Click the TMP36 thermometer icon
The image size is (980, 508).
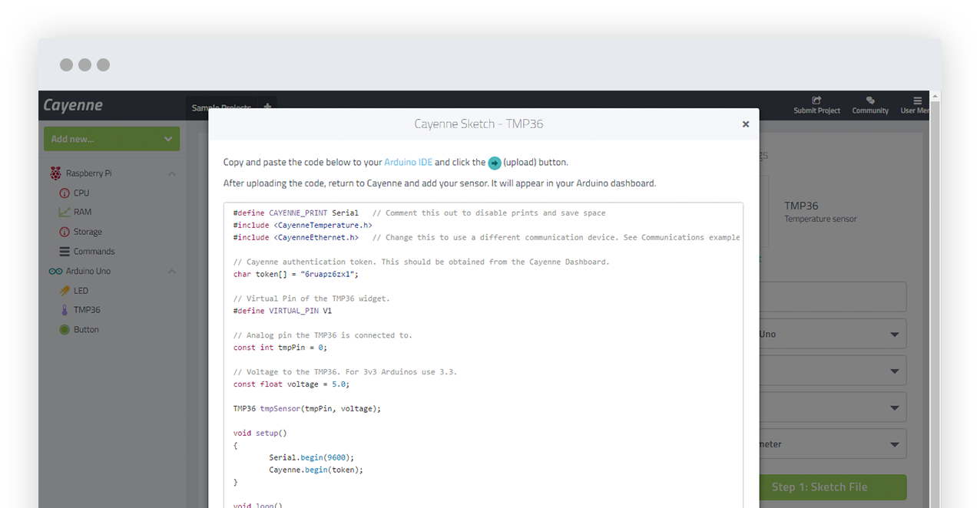click(65, 310)
